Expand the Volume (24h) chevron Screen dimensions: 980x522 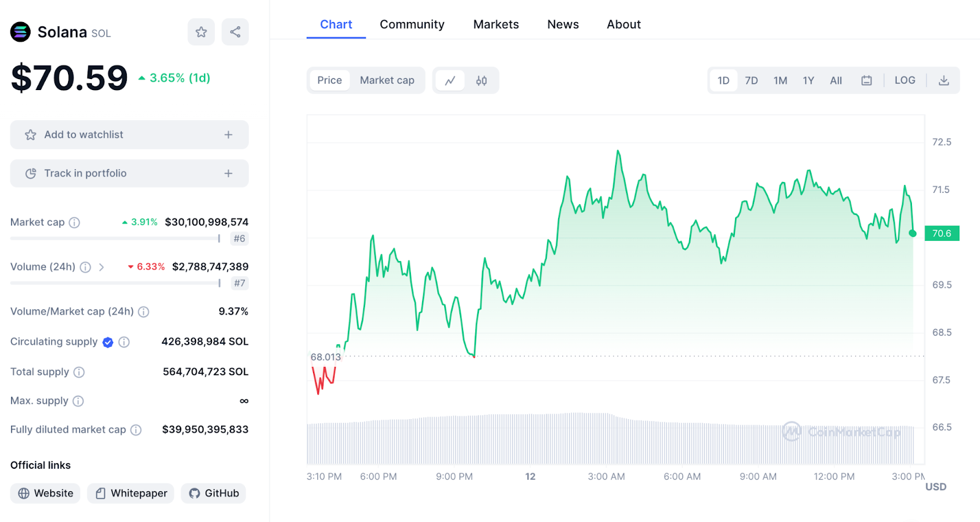[x=102, y=267]
